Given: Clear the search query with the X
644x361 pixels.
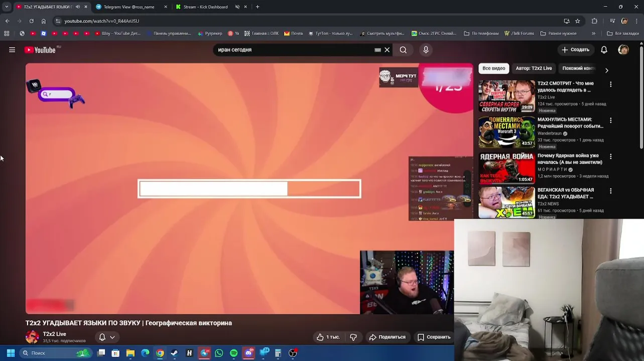Looking at the screenshot, I should 387,50.
